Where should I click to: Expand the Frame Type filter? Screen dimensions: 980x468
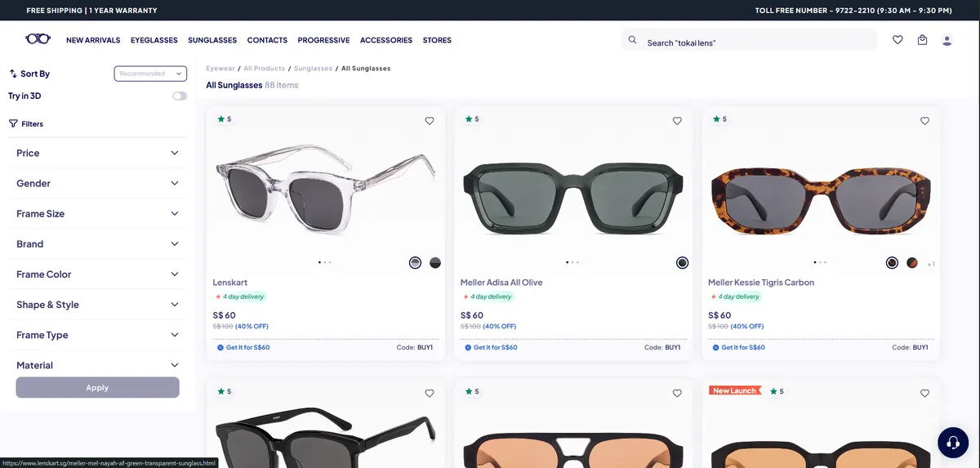(98, 335)
